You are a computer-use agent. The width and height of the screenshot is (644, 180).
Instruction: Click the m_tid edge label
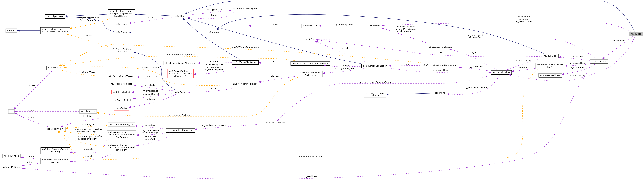coord(150,18)
